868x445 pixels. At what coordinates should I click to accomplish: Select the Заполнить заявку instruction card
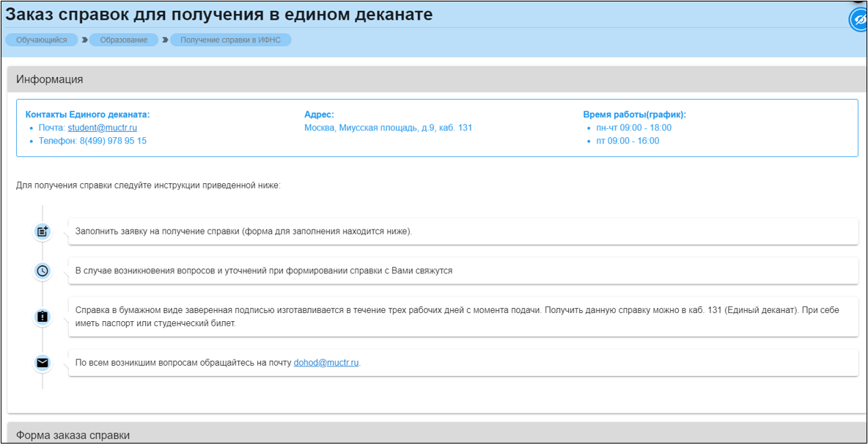463,232
